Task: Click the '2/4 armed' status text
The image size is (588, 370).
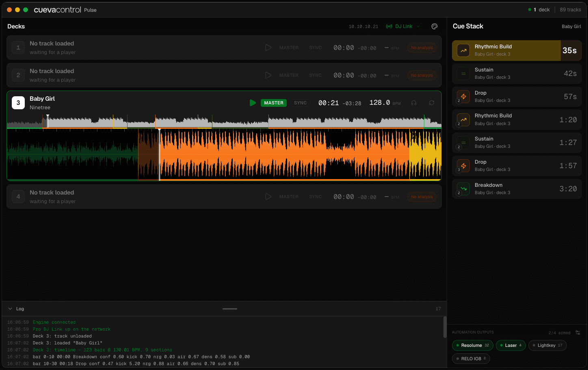Action: [560, 333]
